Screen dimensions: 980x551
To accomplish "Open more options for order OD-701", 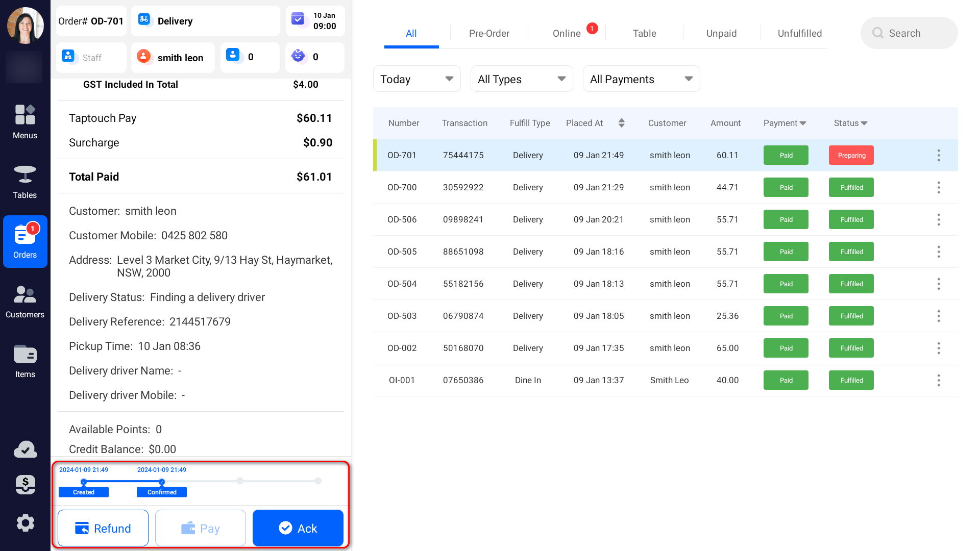I will coord(939,155).
